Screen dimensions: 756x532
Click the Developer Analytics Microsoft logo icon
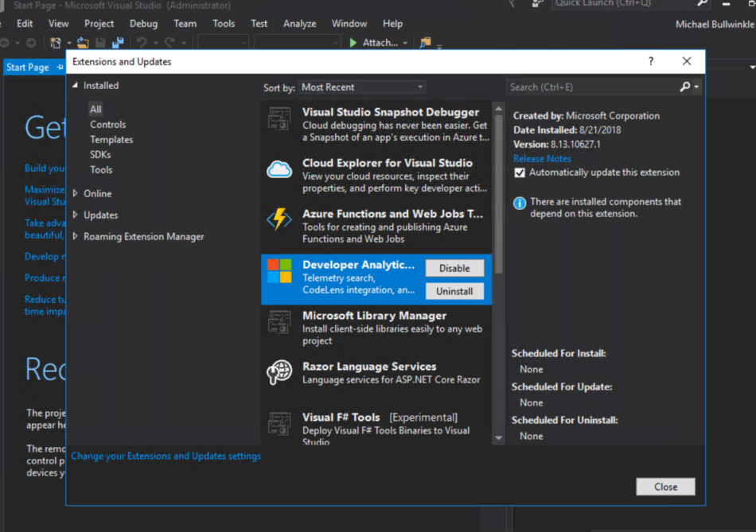[x=279, y=271]
